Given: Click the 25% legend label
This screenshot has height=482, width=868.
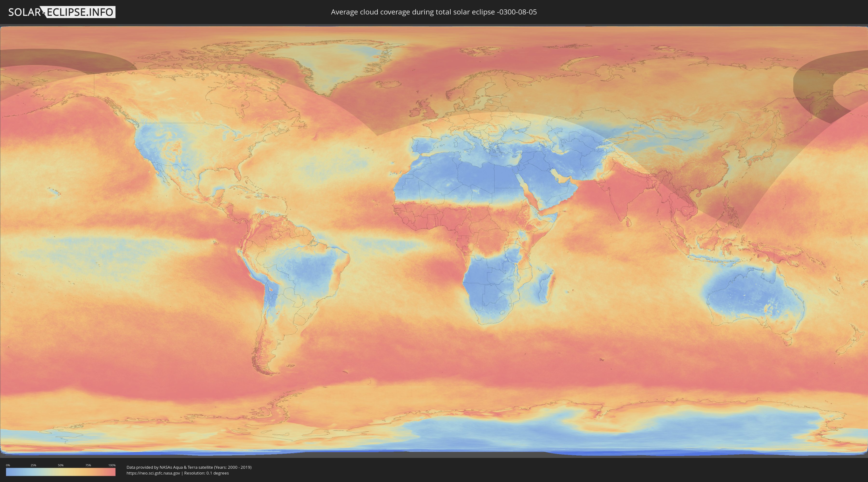Looking at the screenshot, I should coord(33,465).
